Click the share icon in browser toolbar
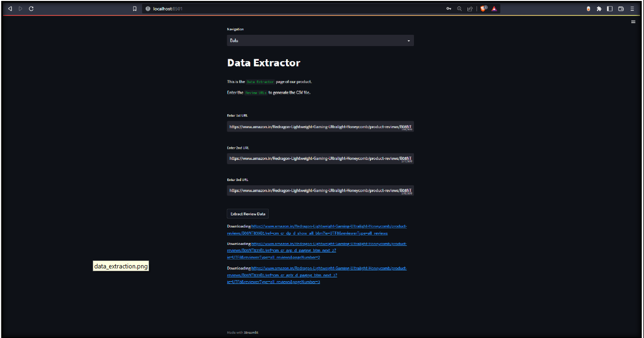 point(470,8)
